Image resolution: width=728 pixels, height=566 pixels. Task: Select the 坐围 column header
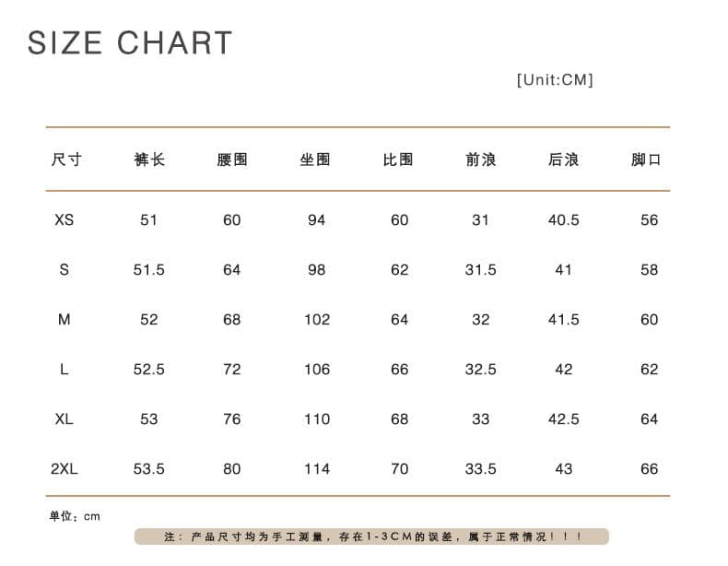coord(315,159)
